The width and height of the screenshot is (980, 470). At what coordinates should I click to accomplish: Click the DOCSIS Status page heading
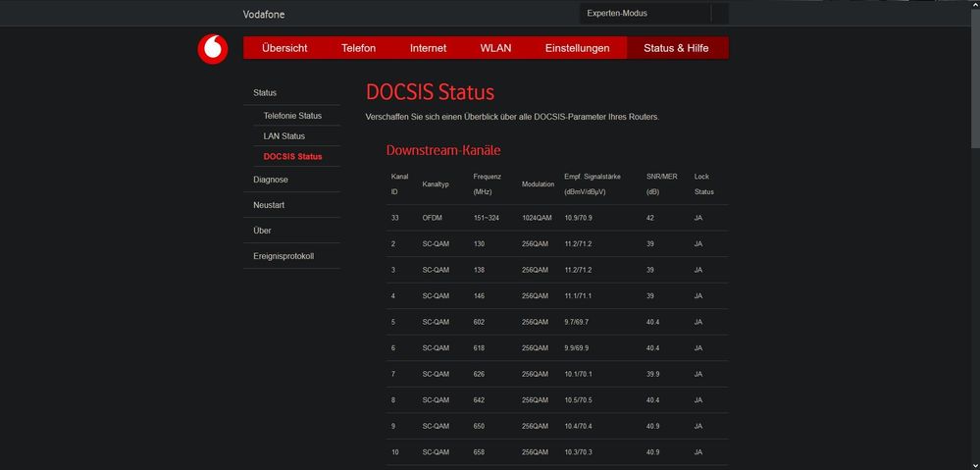coord(430,92)
